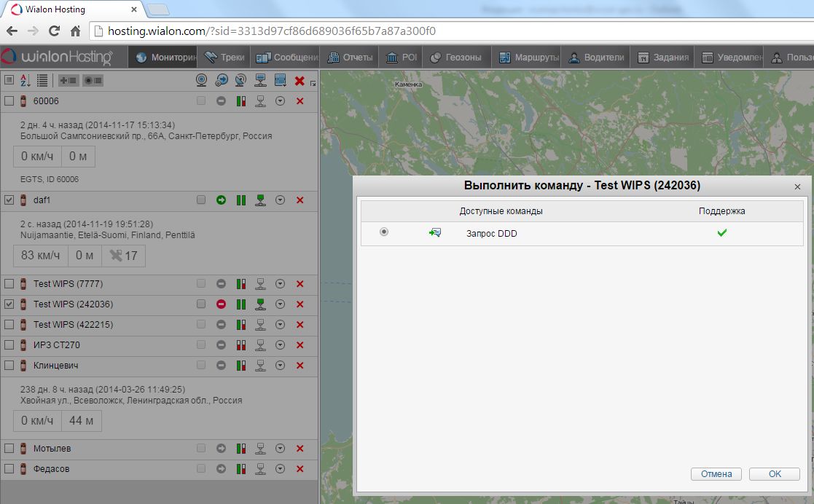Click the send command icon for daf1

(x=260, y=200)
